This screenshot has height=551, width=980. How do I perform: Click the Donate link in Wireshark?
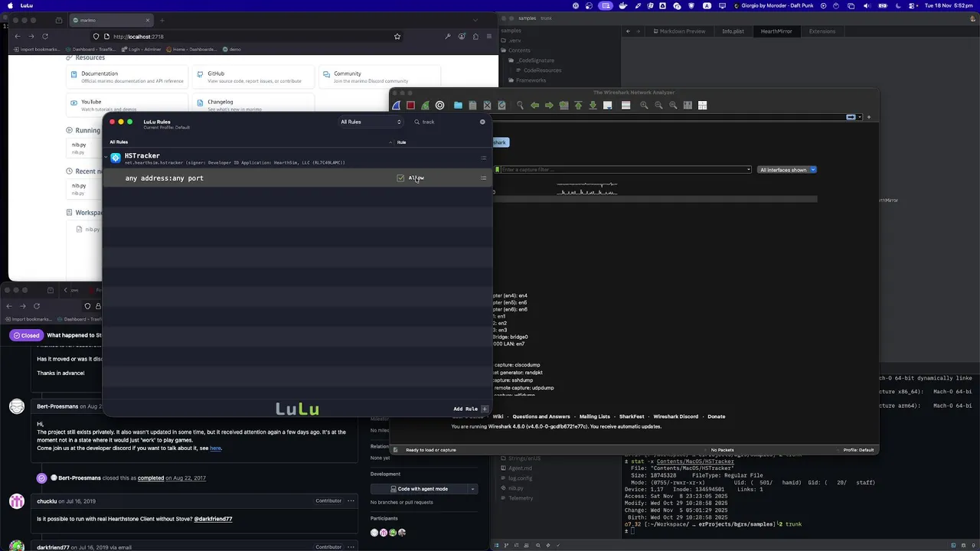coord(716,416)
